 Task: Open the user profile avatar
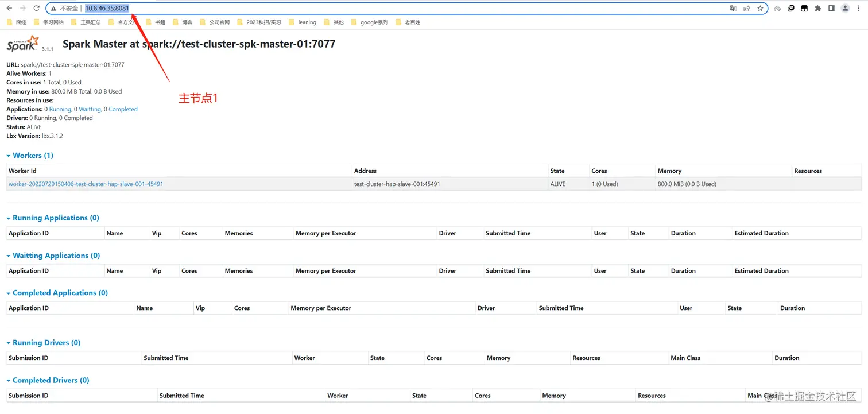tap(845, 9)
